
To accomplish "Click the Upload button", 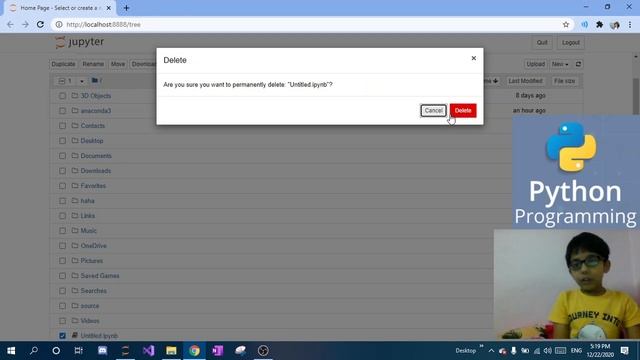I will 535,64.
